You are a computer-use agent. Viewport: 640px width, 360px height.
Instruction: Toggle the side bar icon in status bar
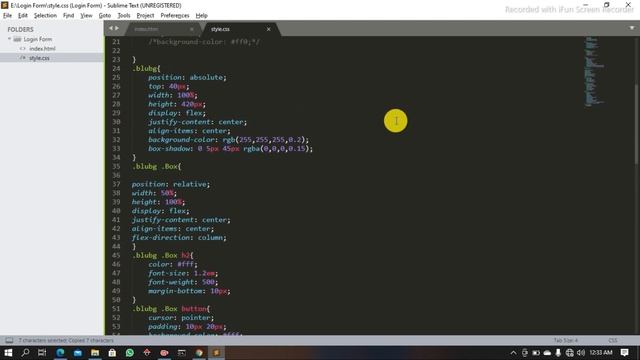[x=9, y=340]
